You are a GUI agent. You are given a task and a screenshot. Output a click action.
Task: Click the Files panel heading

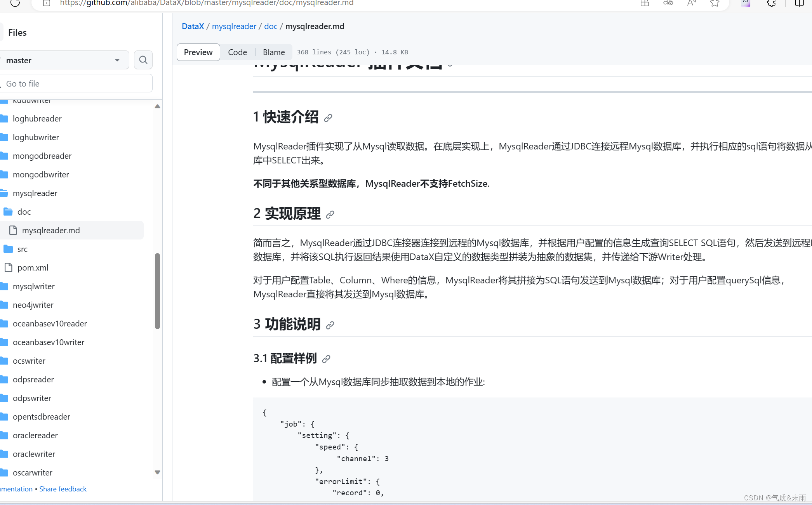pos(17,33)
